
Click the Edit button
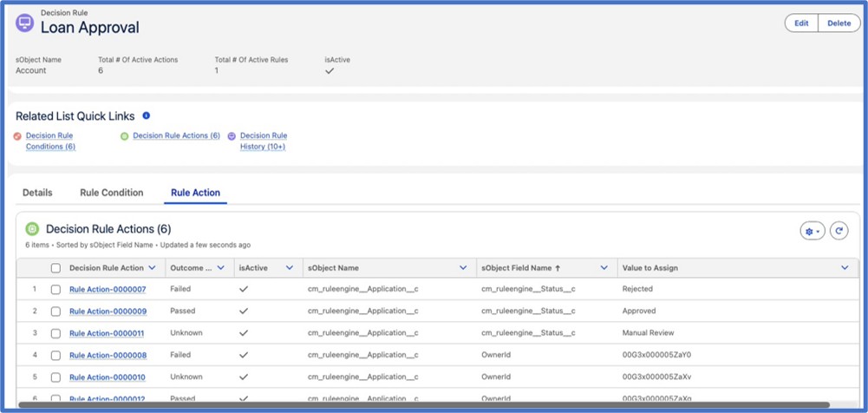[x=801, y=23]
